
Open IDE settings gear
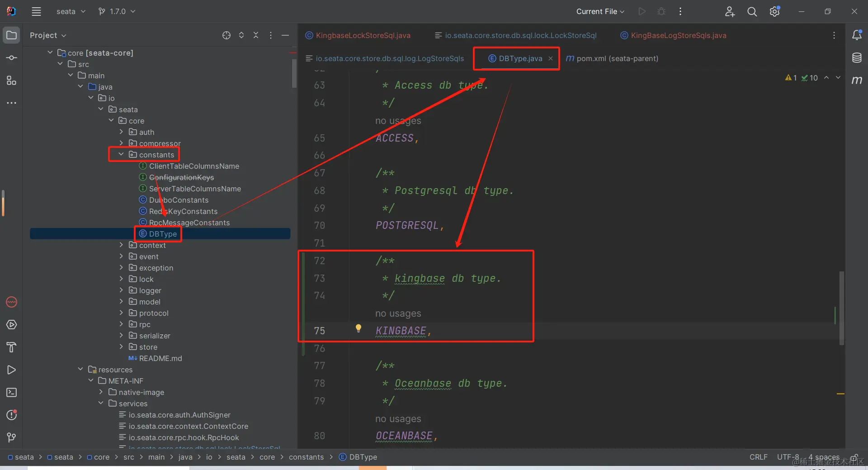(x=775, y=12)
